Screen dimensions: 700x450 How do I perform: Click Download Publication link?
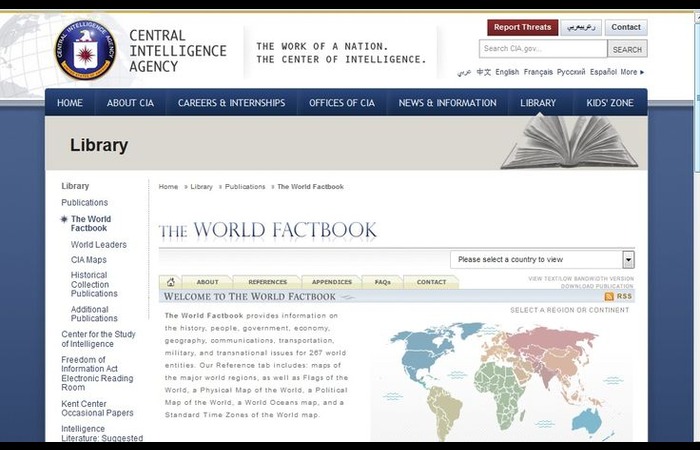coord(597,286)
